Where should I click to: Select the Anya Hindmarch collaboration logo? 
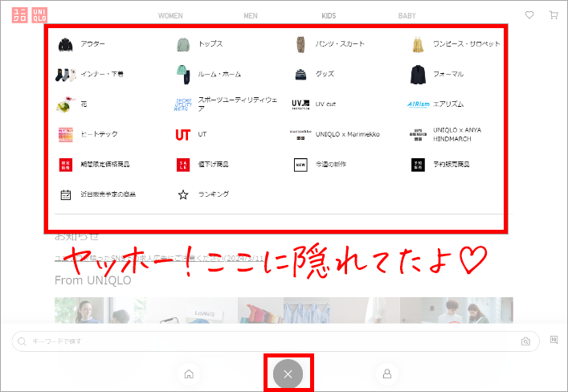[418, 134]
